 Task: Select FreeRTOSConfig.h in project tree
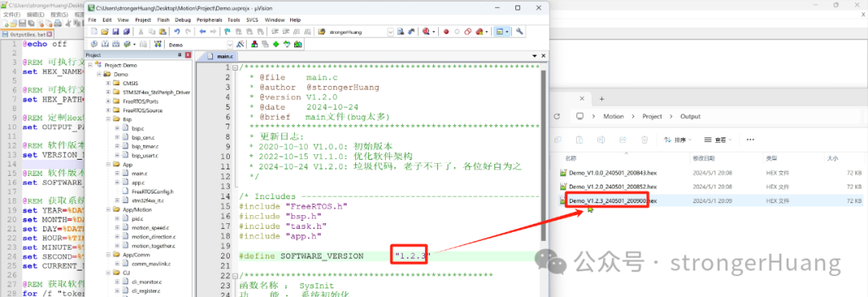tap(153, 191)
